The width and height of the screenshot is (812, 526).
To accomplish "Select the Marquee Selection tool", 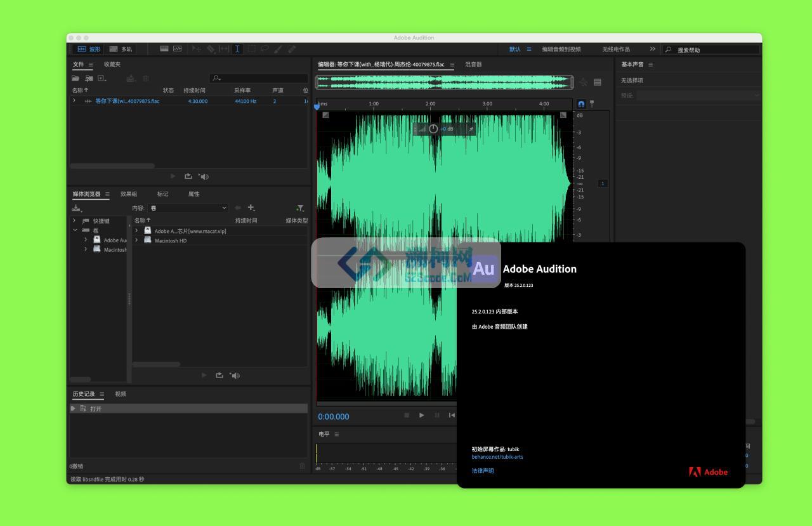I will click(x=251, y=49).
